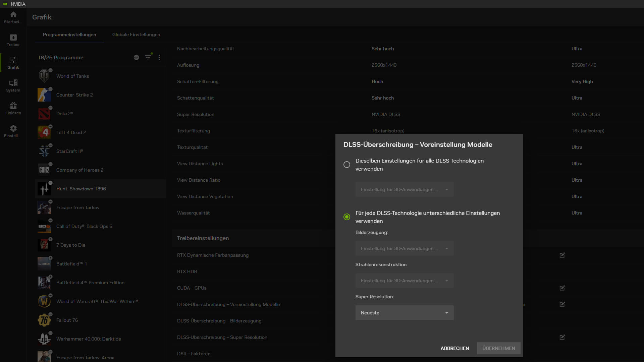Open the Super Resolution 'Neueste' dropdown
This screenshot has height=362, width=644.
(404, 313)
